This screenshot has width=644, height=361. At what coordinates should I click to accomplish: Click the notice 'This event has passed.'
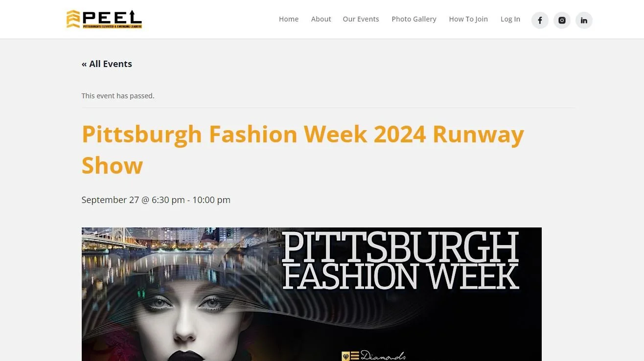118,96
